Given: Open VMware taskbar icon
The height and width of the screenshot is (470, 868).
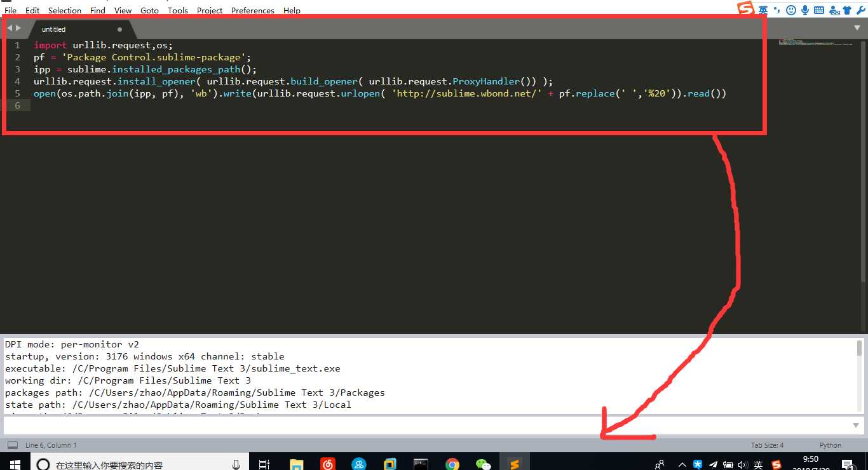Looking at the screenshot, I should click(x=390, y=464).
